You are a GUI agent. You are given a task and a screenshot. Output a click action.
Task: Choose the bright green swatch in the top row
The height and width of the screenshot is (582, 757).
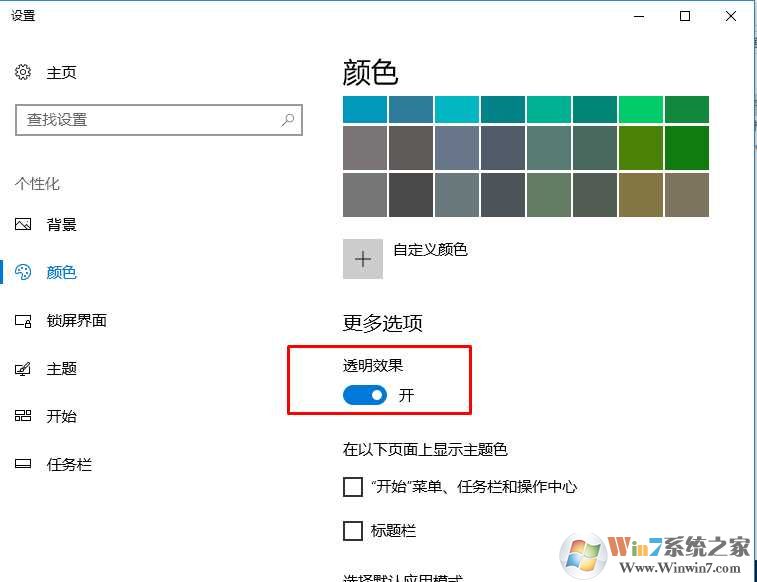[x=641, y=110]
